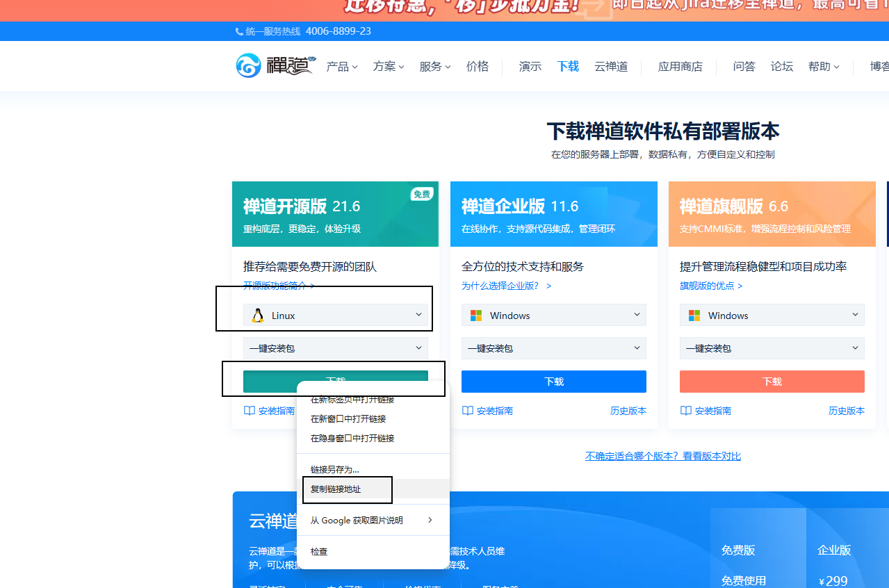Image resolution: width=889 pixels, height=588 pixels.
Task: Click the 开源版功能简介 link
Action: 279,286
